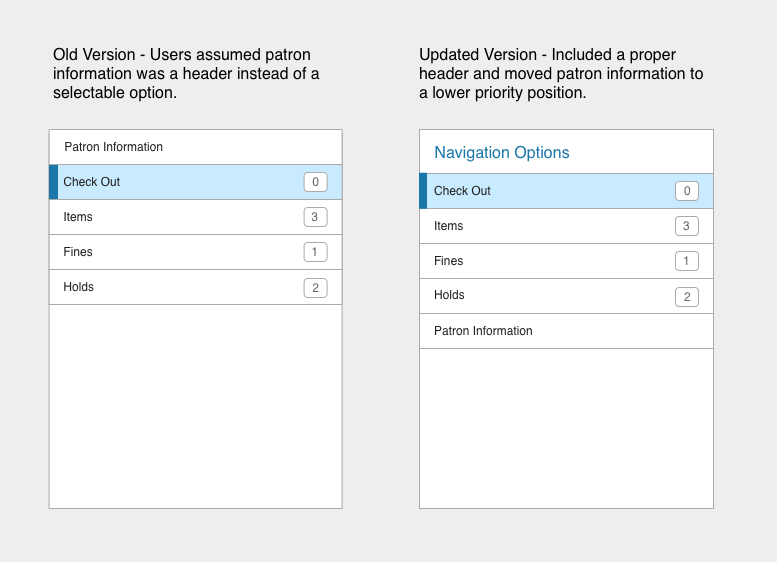Select Check Out in the updated version panel
Image resolution: width=777 pixels, height=562 pixels.
coord(462,191)
